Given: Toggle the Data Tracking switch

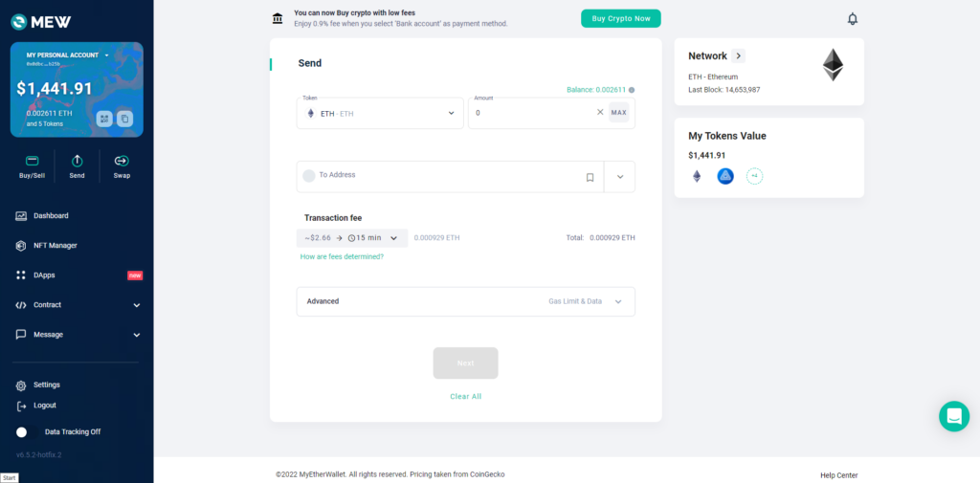Looking at the screenshot, I should click(x=26, y=431).
